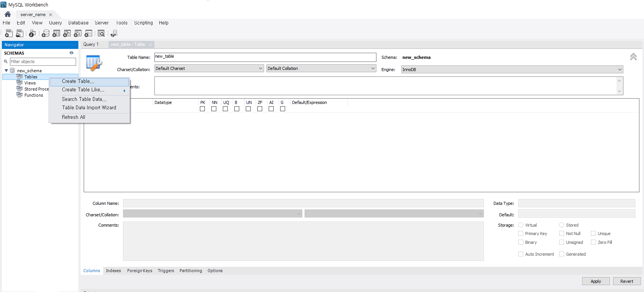Expand the Create Table Like submenu arrow
The width and height of the screenshot is (644, 292).
tap(125, 91)
